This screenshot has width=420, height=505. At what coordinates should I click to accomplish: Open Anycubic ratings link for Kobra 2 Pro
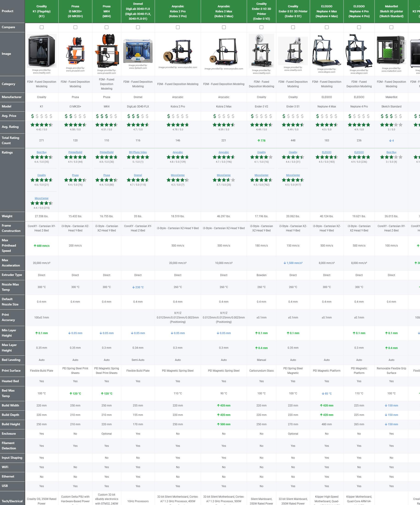[178, 152]
